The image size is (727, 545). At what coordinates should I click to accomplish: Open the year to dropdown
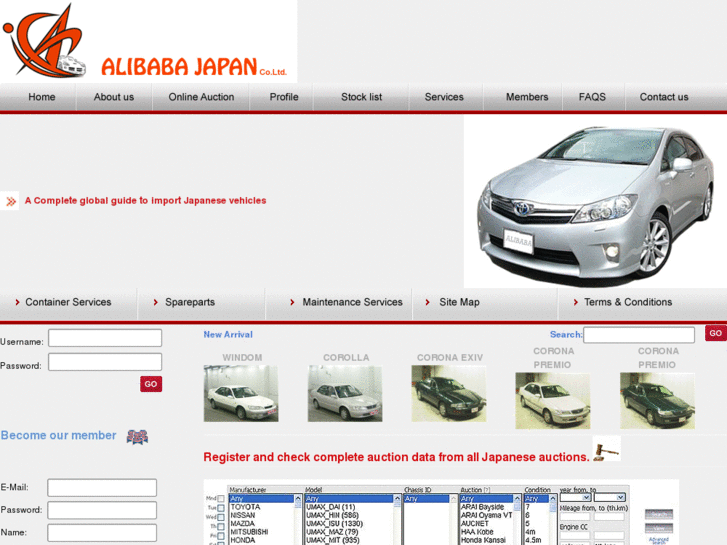[610, 497]
